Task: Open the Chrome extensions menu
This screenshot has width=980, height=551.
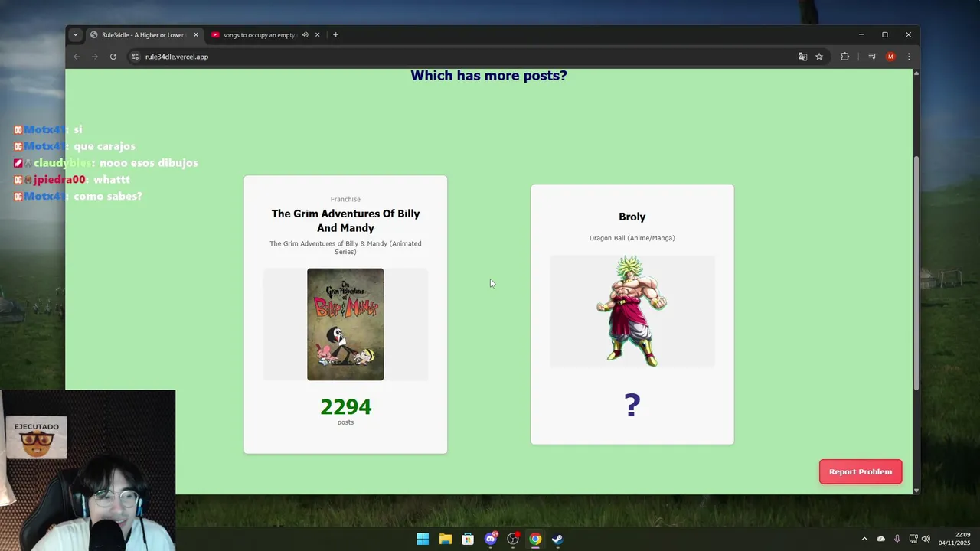Action: point(845,57)
